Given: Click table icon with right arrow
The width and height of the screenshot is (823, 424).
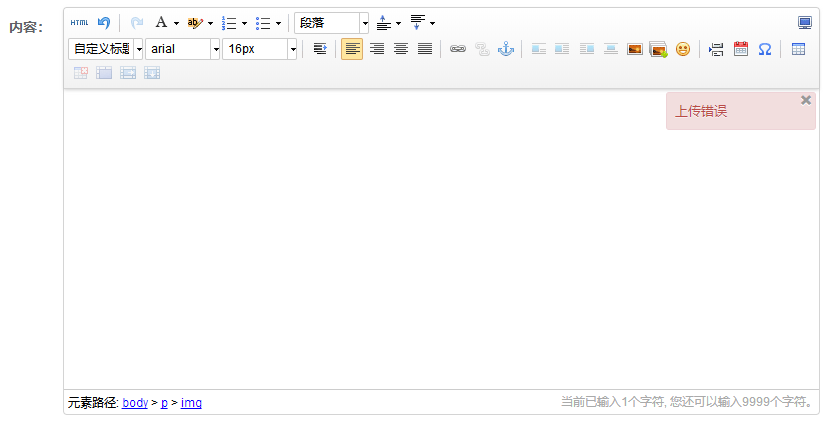Looking at the screenshot, I should pyautogui.click(x=128, y=73).
